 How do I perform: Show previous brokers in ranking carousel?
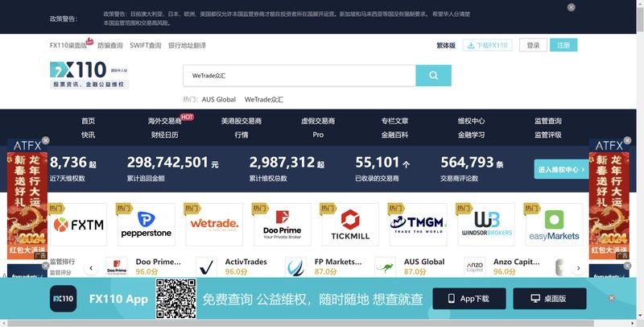pos(91,268)
